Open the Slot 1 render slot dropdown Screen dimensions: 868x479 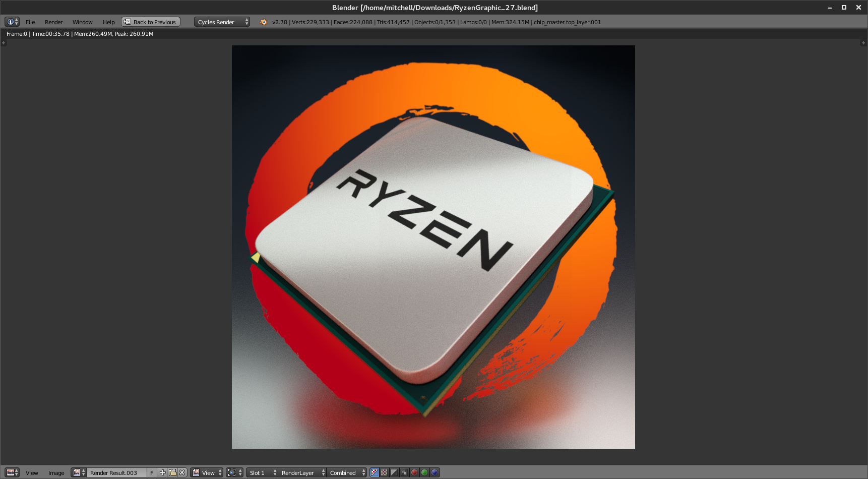point(263,472)
